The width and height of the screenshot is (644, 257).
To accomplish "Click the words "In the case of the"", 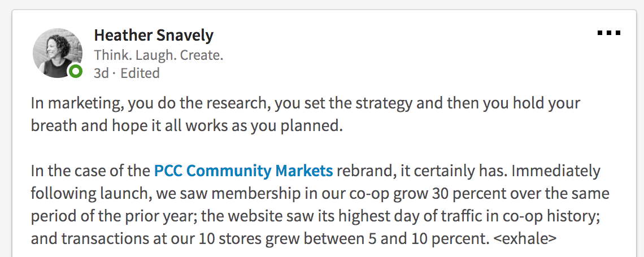I will point(91,170).
